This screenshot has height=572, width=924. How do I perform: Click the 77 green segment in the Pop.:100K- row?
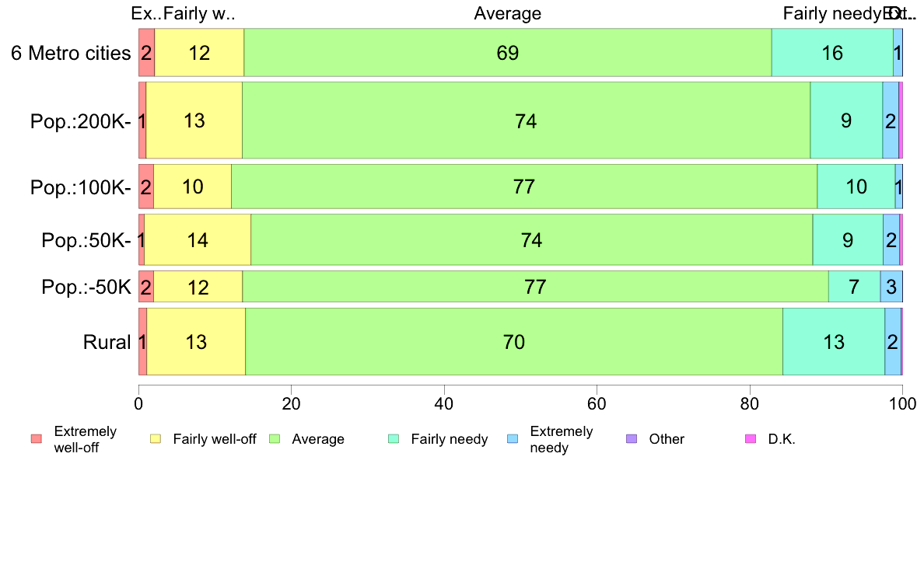[x=524, y=187]
